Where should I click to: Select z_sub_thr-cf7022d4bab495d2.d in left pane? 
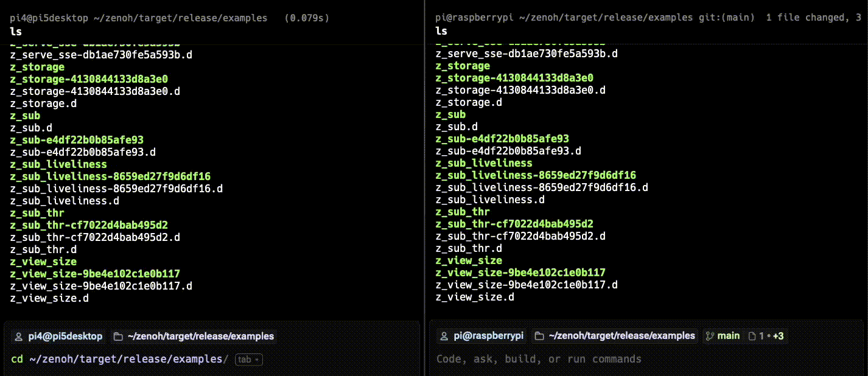tap(95, 237)
